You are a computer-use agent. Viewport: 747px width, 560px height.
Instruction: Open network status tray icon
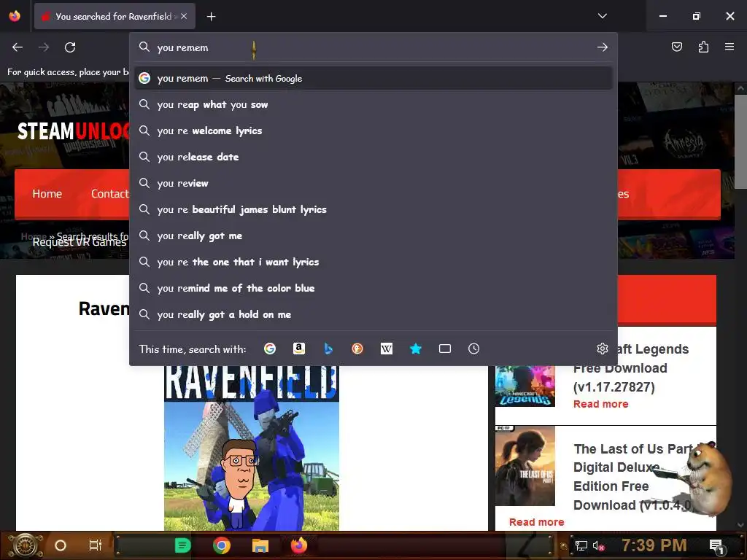[x=581, y=545]
